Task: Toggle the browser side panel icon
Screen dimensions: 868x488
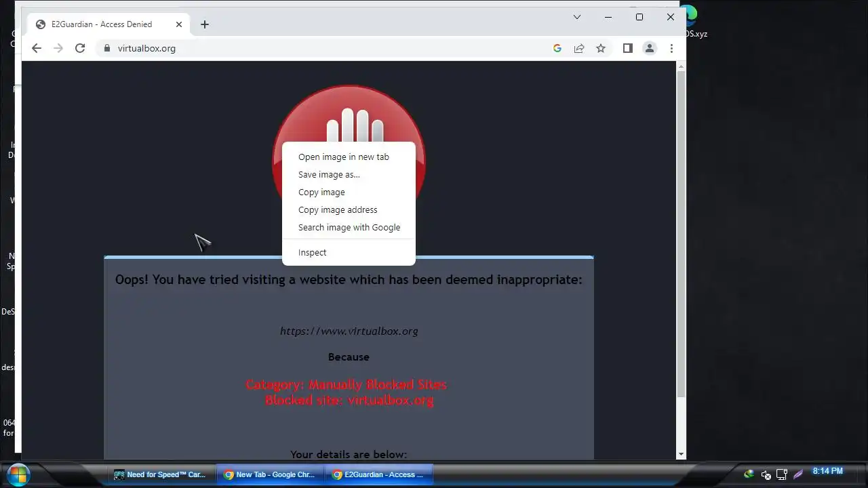Action: (x=628, y=48)
